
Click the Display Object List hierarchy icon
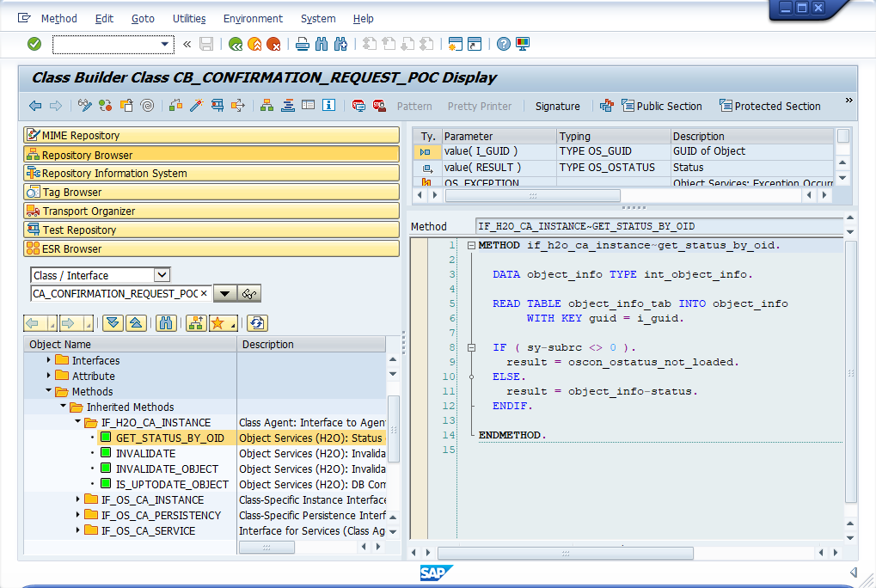click(x=267, y=106)
